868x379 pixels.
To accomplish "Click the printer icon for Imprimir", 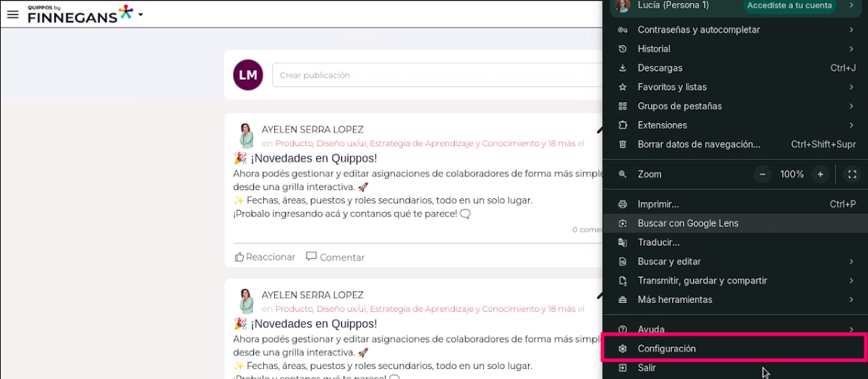I will click(623, 205).
